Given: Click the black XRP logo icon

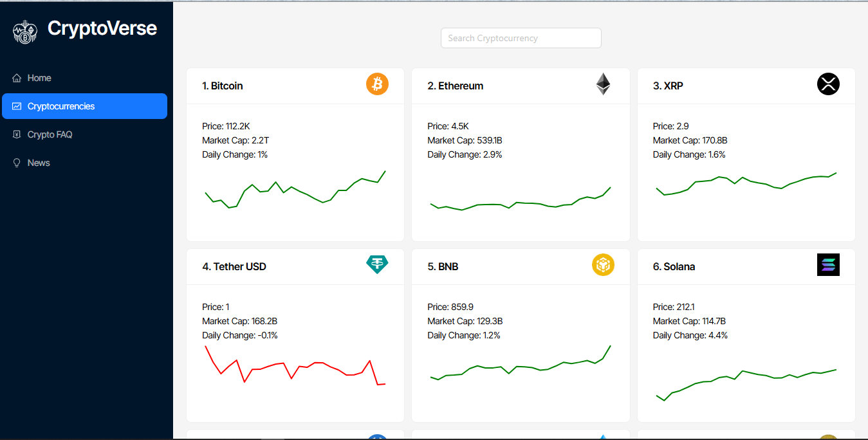Looking at the screenshot, I should coord(828,84).
